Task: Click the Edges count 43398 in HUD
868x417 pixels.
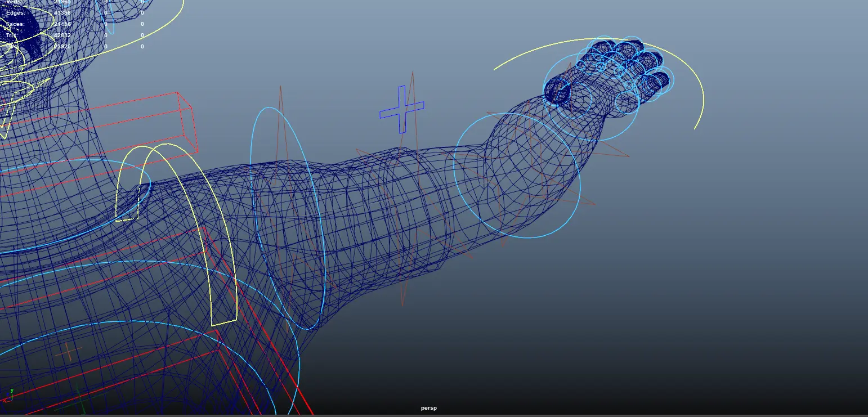Action: click(62, 12)
